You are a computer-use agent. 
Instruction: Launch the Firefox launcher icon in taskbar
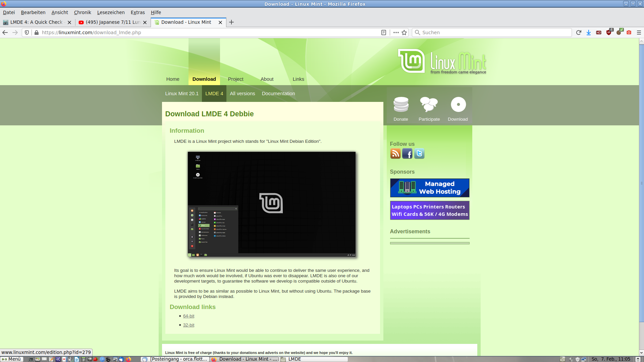[128, 359]
